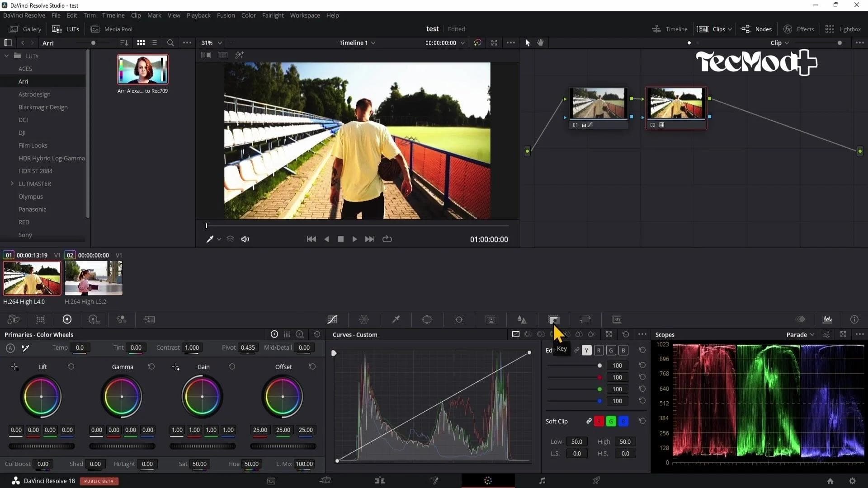Toggle the Nodes panel visibility
Viewport: 868px width, 488px height.
coord(756,28)
